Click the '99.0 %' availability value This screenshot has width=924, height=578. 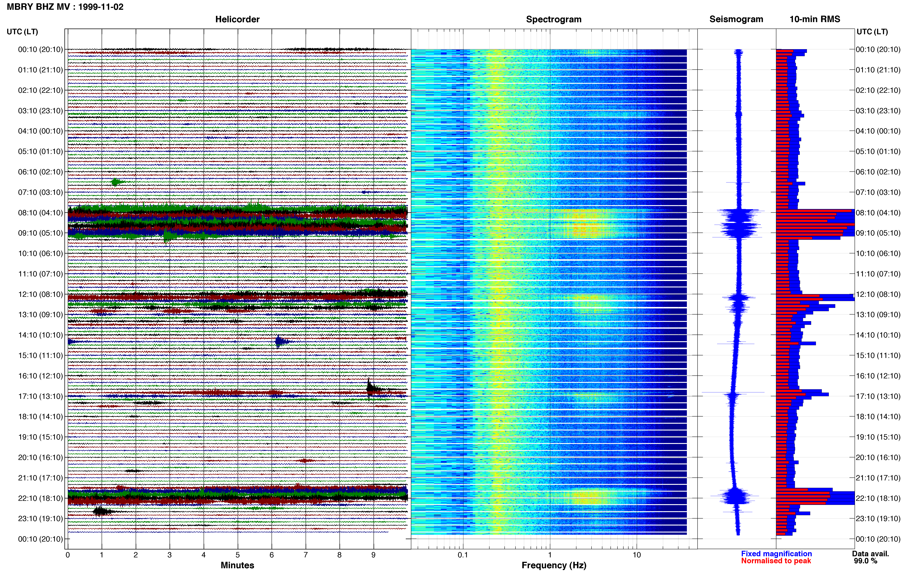[865, 561]
